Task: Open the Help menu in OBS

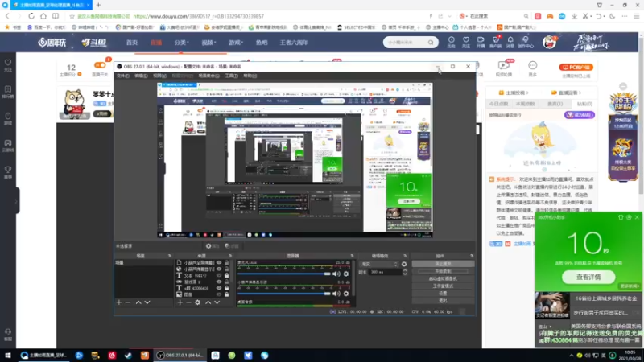Action: pos(250,76)
